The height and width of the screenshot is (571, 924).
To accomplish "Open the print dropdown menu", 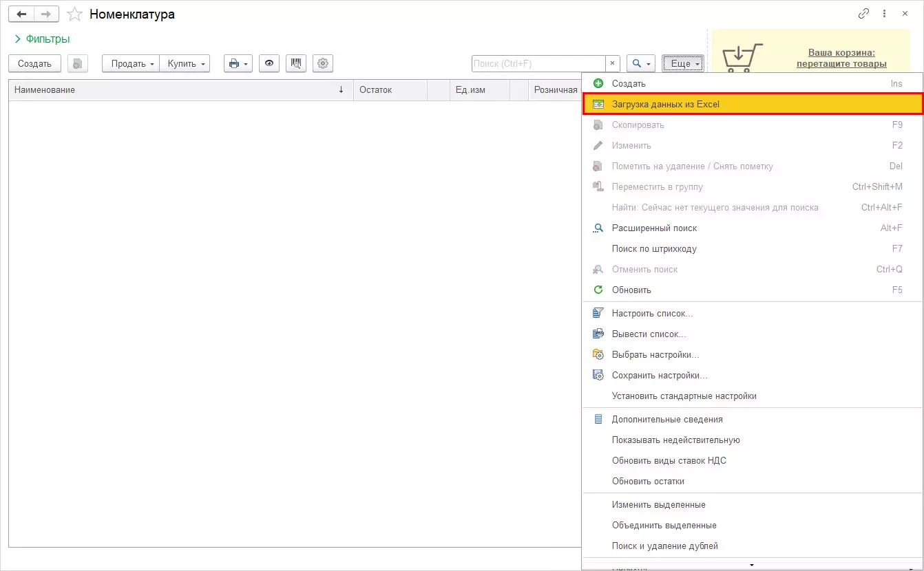I will (238, 63).
